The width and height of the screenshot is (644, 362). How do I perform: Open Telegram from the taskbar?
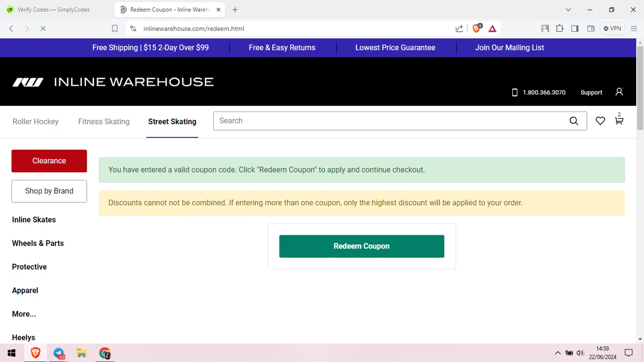click(58, 353)
